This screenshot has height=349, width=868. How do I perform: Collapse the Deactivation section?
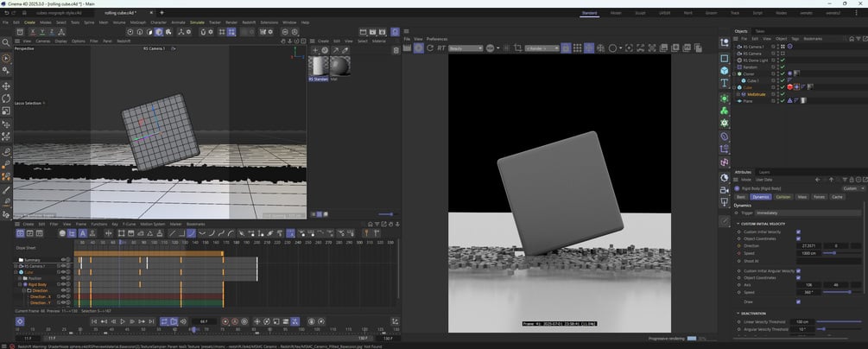point(738,314)
